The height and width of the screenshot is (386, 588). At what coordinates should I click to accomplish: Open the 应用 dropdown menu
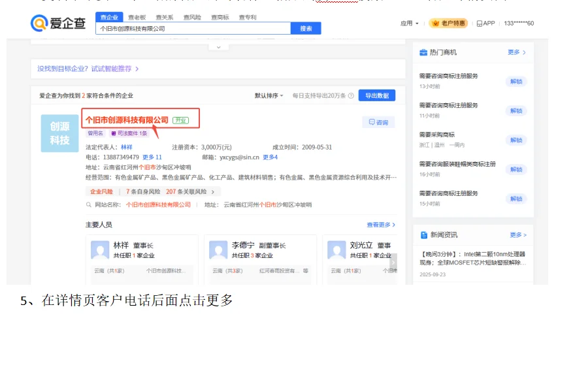click(x=409, y=24)
